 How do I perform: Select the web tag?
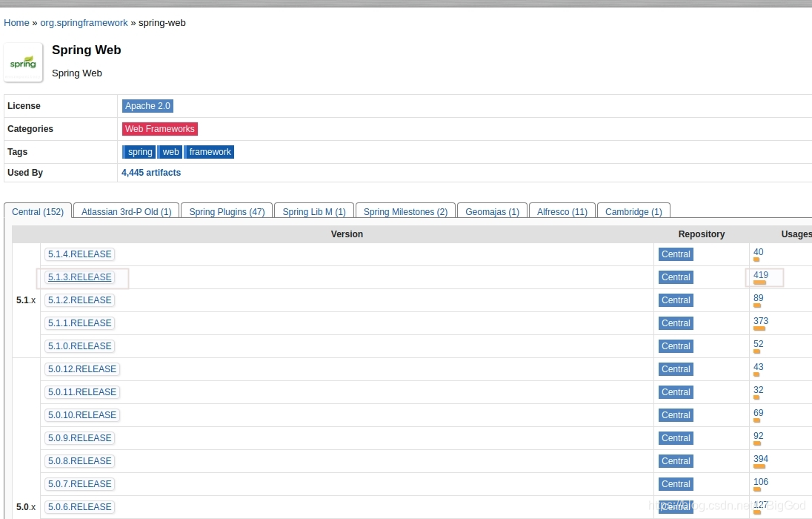(x=170, y=152)
